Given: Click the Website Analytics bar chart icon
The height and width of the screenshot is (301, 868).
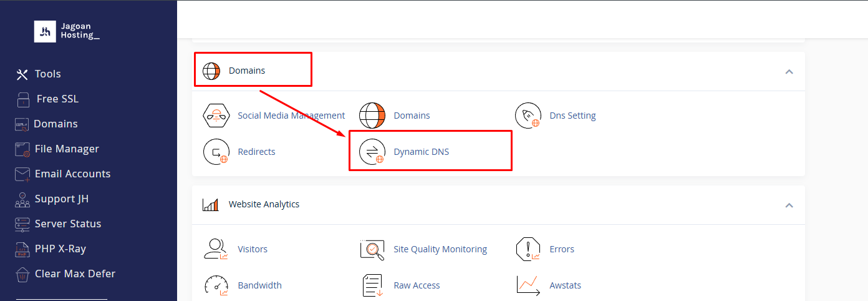Looking at the screenshot, I should 211,204.
